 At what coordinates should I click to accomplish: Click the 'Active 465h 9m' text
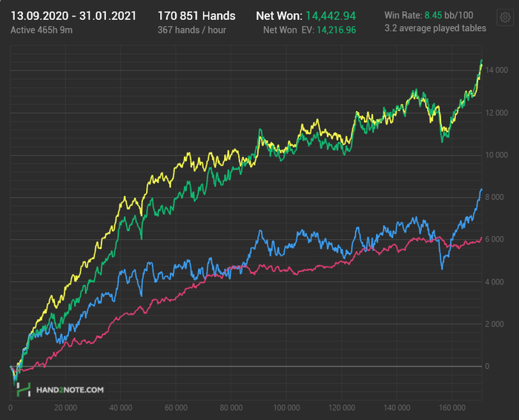pos(42,30)
